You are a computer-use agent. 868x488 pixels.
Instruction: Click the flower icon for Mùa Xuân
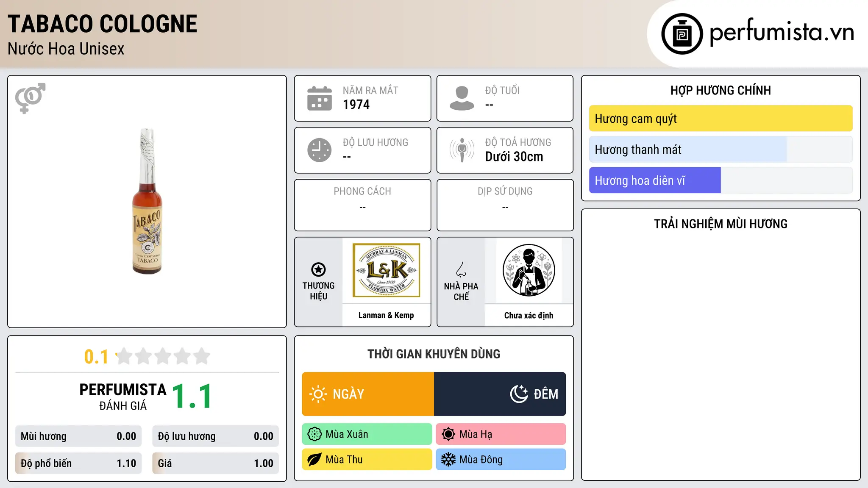(x=314, y=434)
